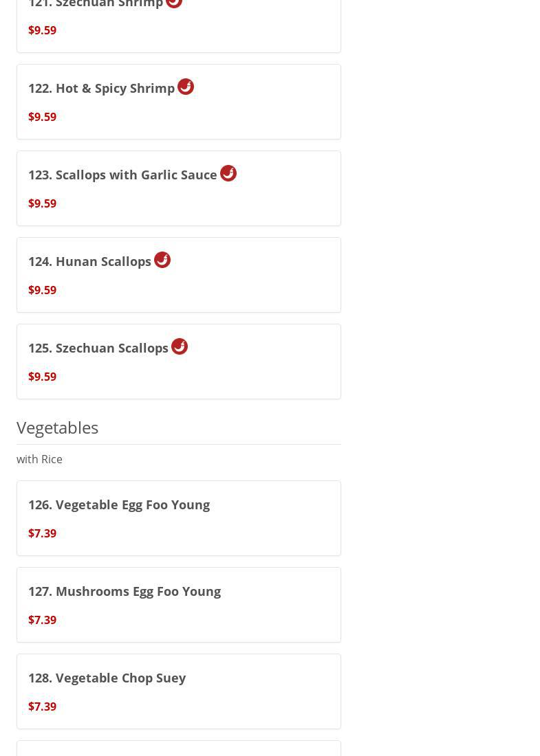Click spicy icon beside Scallops with Garlic Sauce

pos(228,173)
